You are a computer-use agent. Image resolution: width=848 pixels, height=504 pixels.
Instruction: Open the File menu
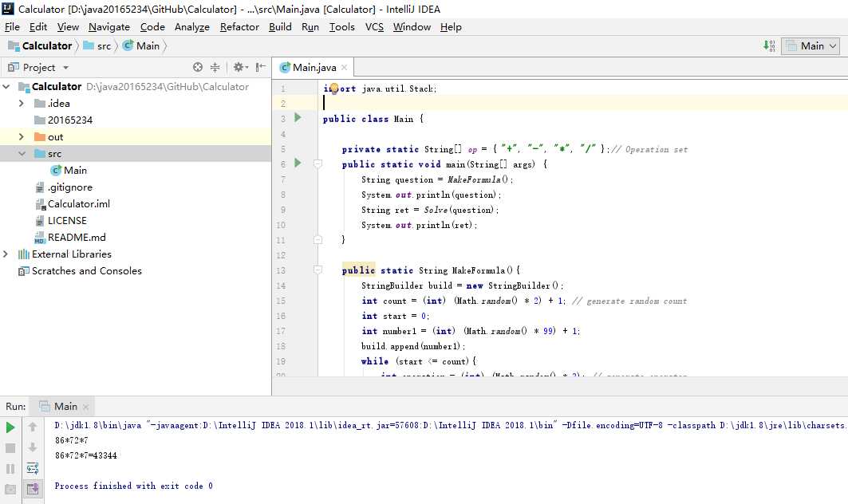[12, 27]
